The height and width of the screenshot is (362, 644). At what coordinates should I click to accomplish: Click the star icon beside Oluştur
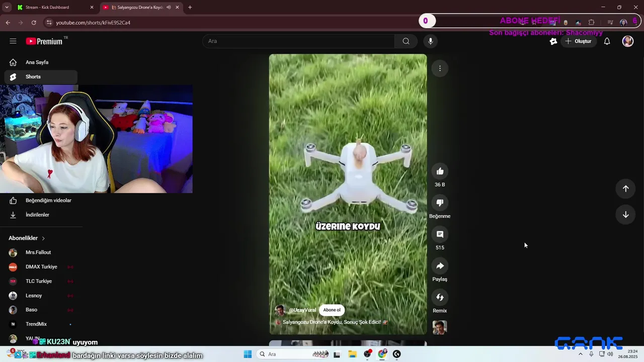(553, 41)
